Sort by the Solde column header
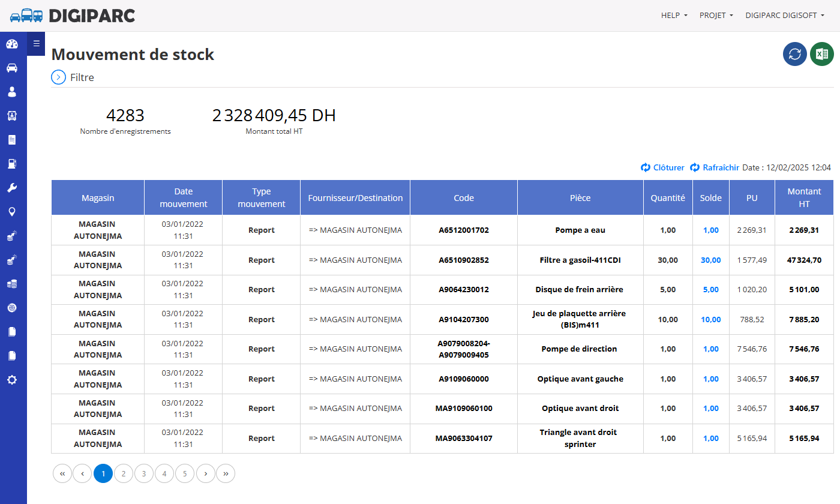The image size is (840, 504). [x=711, y=197]
